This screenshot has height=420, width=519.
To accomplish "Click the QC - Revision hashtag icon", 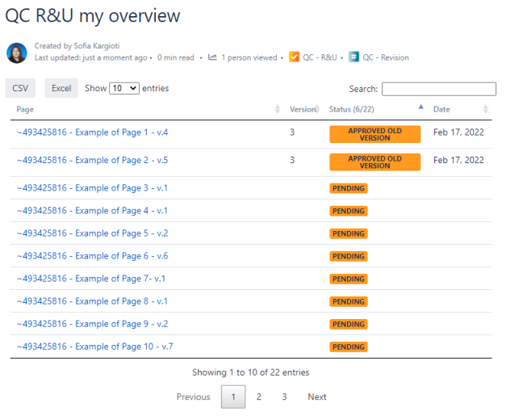I will [354, 57].
